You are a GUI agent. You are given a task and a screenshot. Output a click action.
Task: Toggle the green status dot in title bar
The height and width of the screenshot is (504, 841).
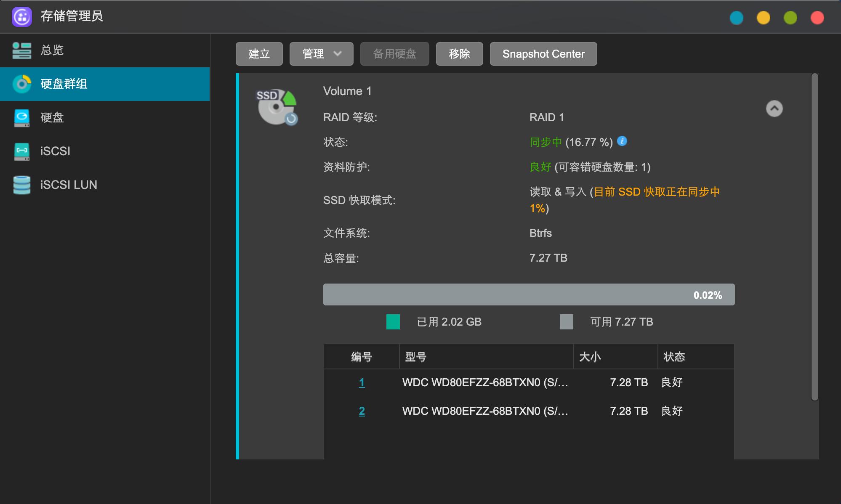(x=790, y=18)
